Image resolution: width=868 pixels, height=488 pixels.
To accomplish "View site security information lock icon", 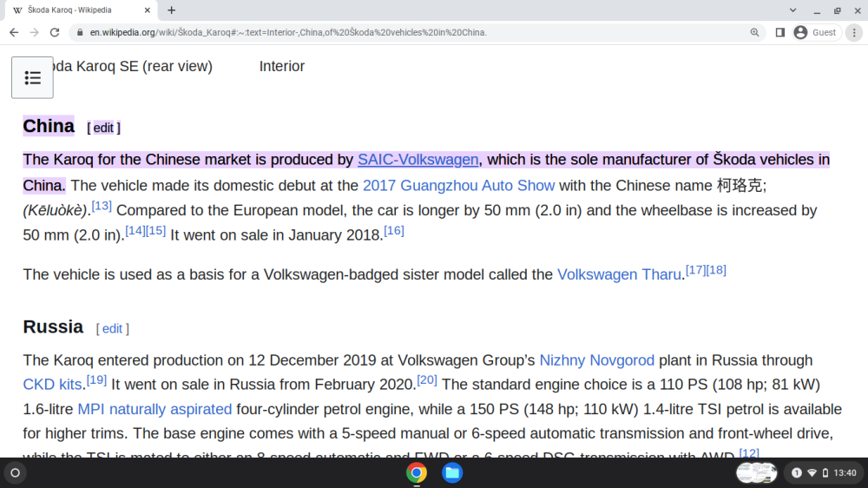I will click(x=80, y=33).
